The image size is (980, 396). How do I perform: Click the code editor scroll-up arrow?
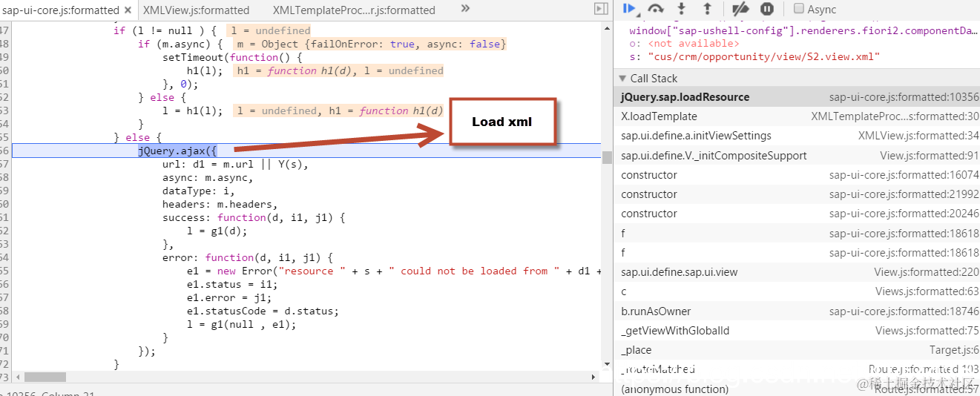pos(607,27)
